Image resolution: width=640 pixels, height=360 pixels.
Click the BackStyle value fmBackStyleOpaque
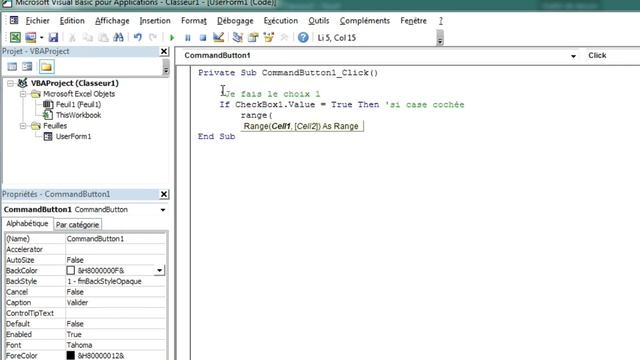tap(116, 281)
